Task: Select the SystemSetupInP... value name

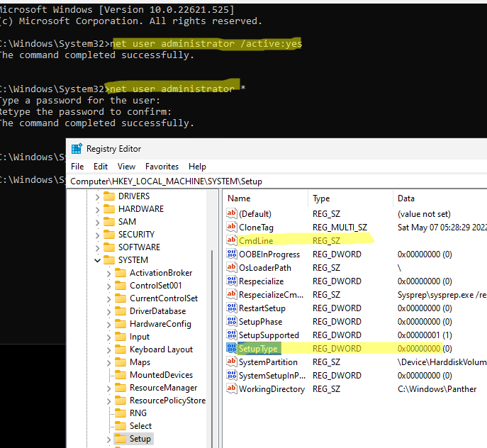Action: coord(272,376)
